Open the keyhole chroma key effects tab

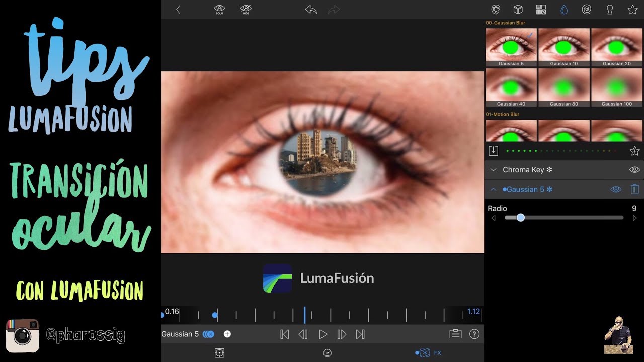(610, 10)
